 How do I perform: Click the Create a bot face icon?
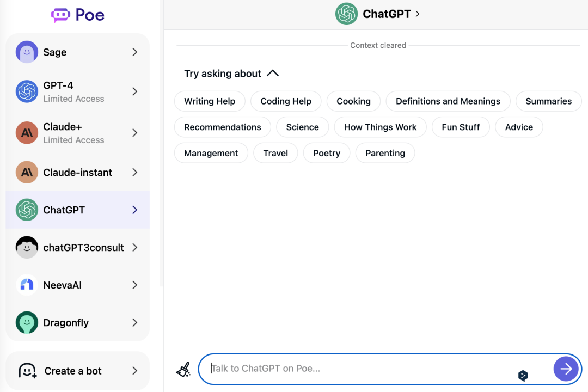28,371
